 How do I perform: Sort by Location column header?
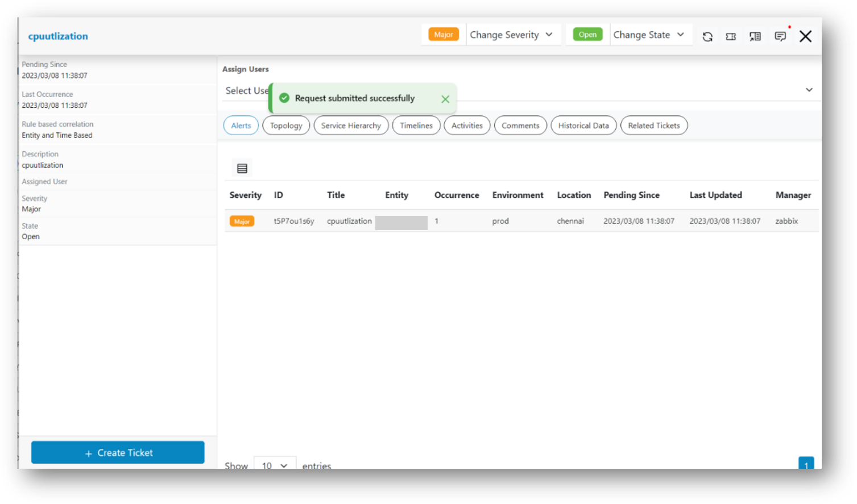[574, 195]
